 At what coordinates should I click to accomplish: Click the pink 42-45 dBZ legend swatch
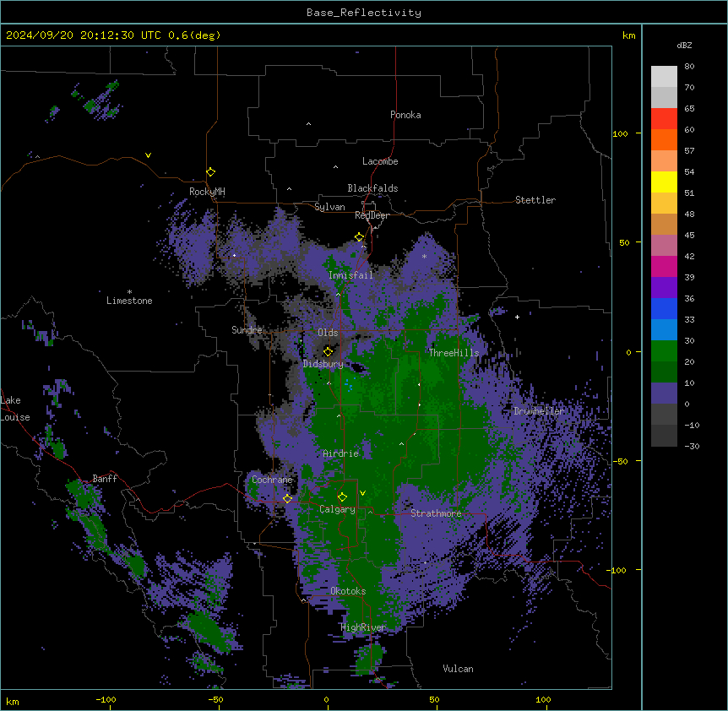point(664,246)
